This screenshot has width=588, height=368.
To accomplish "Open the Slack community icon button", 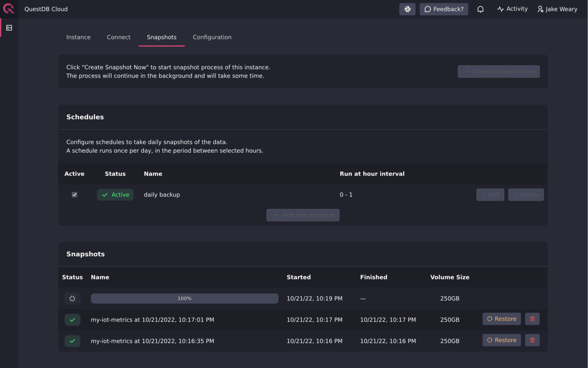I will (408, 9).
